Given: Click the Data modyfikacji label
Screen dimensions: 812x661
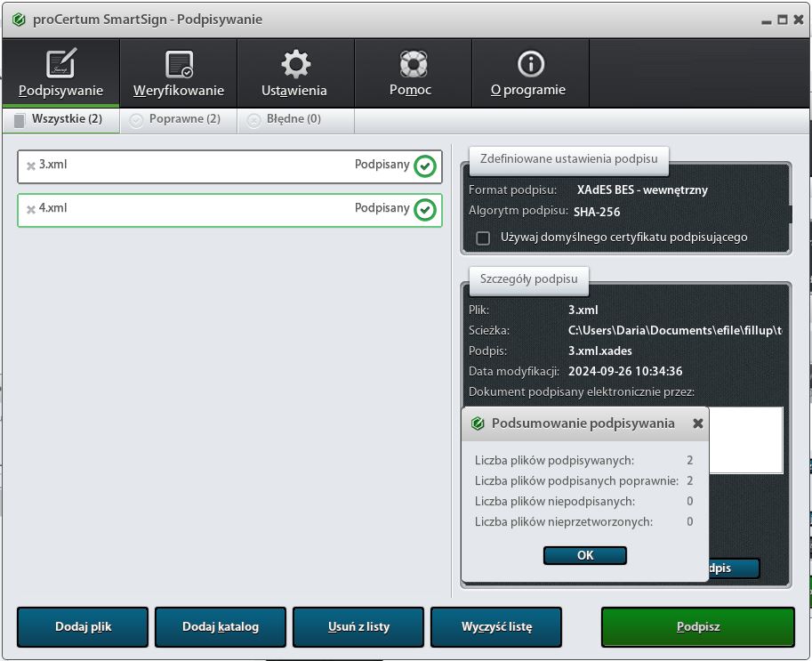Looking at the screenshot, I should point(514,372).
